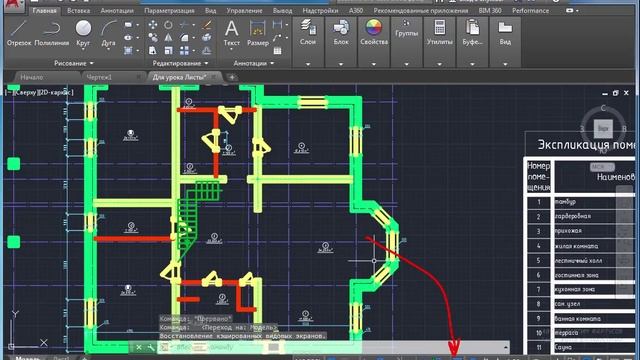Close the command line with X
The image size is (640, 360).
coord(139,347)
